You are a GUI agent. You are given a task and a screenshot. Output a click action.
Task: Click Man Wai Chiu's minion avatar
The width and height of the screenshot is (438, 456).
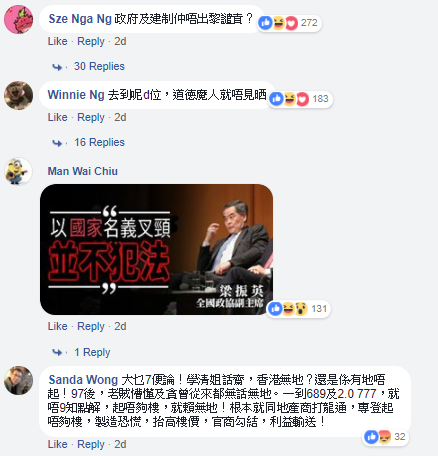pos(19,171)
